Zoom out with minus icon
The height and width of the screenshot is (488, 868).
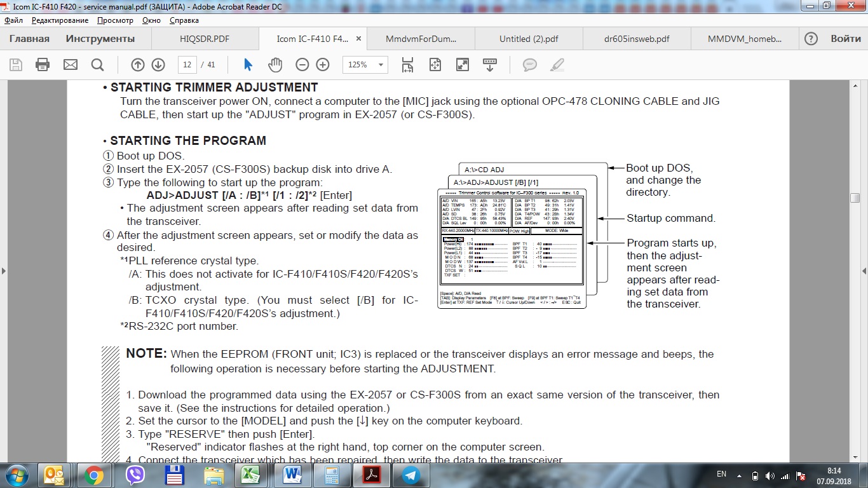pos(302,65)
